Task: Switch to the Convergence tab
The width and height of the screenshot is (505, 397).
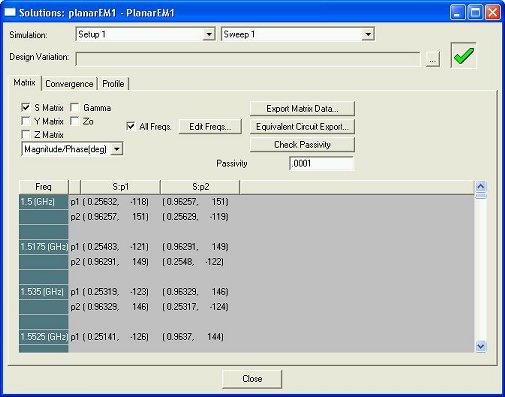Action: point(69,84)
